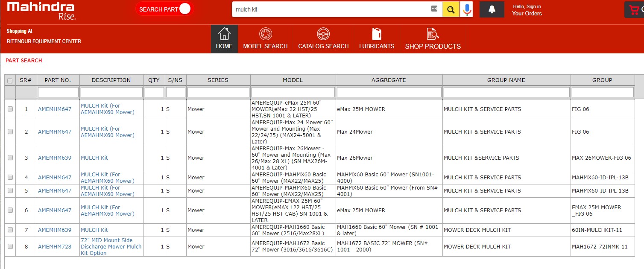Sort by the DESCRIPTION column header
644x269 pixels.
point(111,80)
